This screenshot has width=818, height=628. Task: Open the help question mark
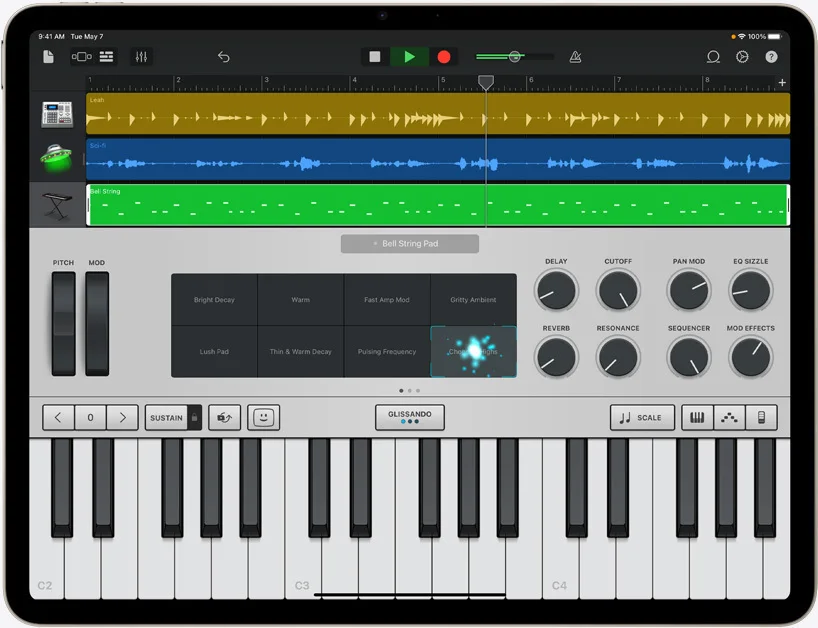[771, 57]
